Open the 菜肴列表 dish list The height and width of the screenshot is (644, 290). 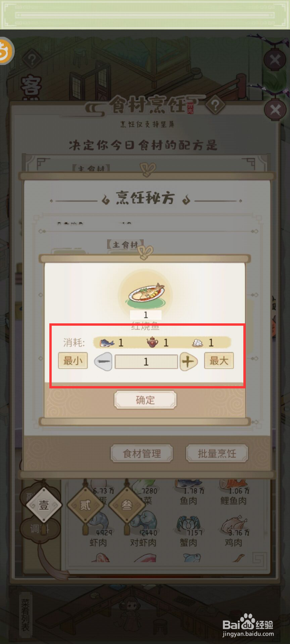click(26, 615)
